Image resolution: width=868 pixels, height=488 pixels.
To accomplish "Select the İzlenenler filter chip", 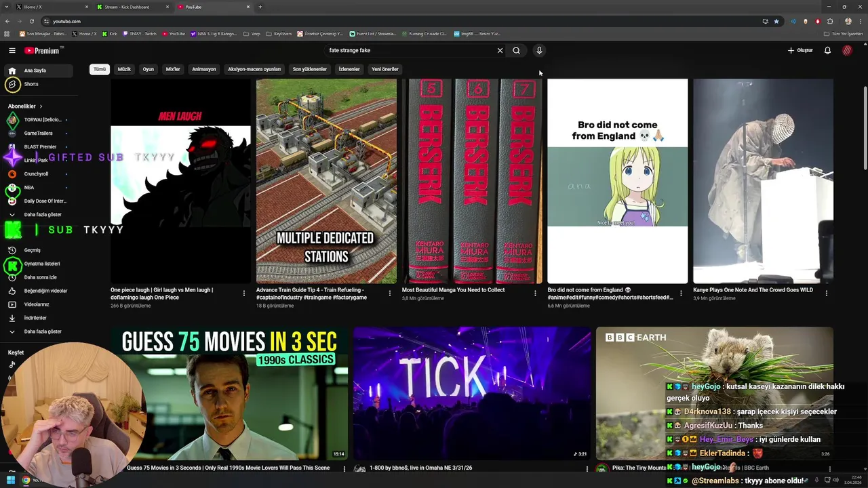I will [349, 69].
